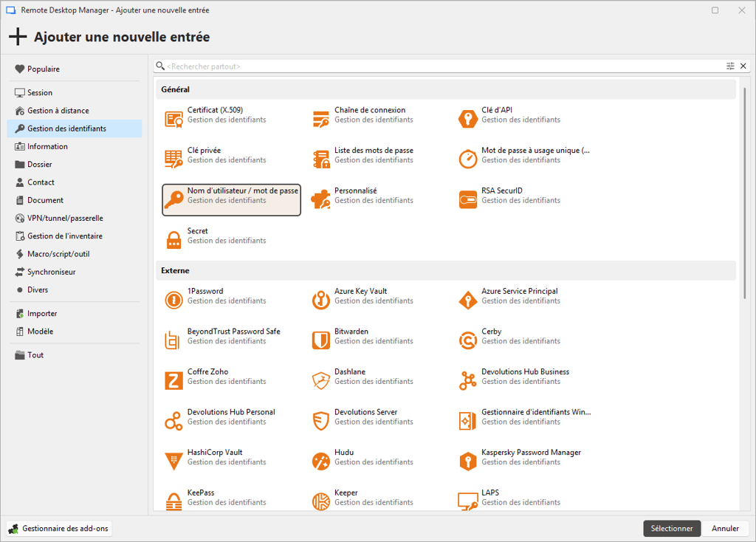Screen dimensions: 756x542
Task: Open search filter options icon
Action: (x=730, y=66)
